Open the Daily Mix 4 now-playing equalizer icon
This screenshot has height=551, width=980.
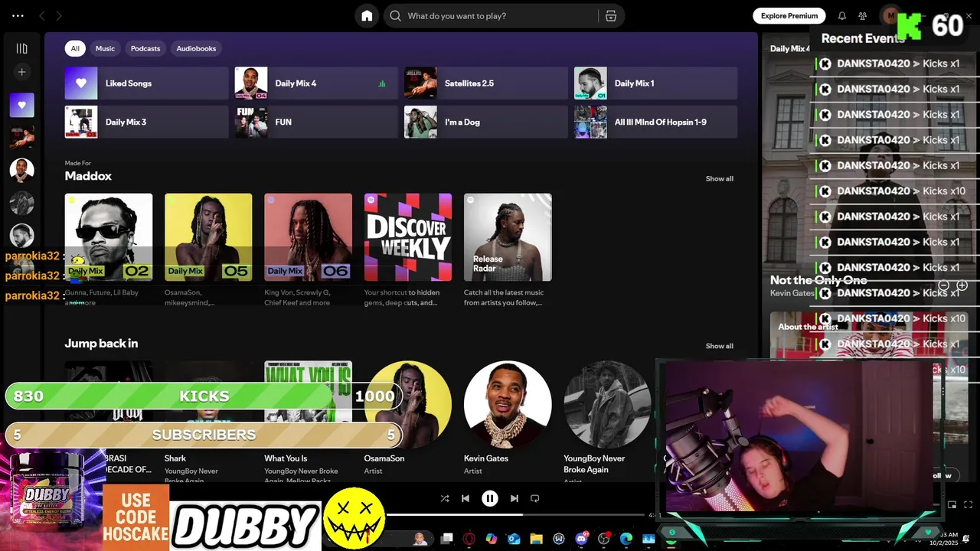(x=382, y=83)
